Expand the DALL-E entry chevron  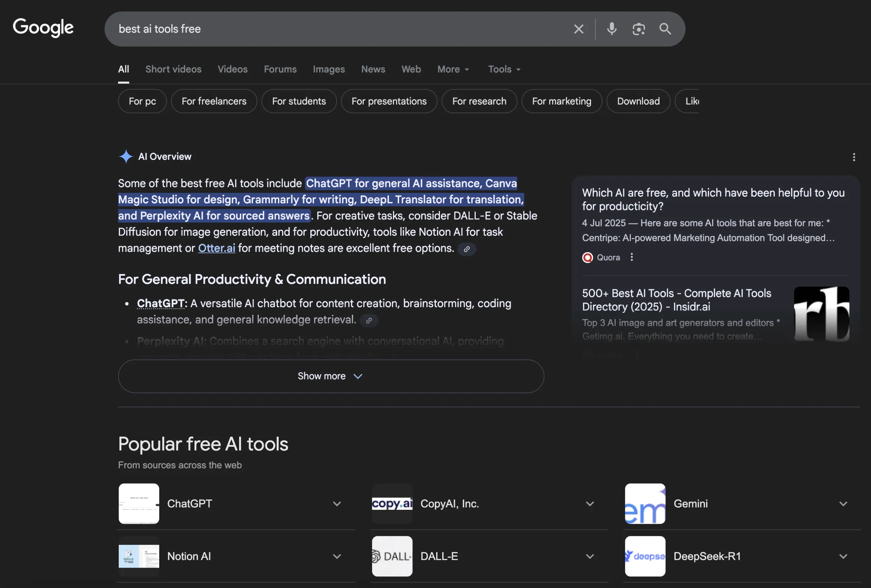click(x=590, y=556)
